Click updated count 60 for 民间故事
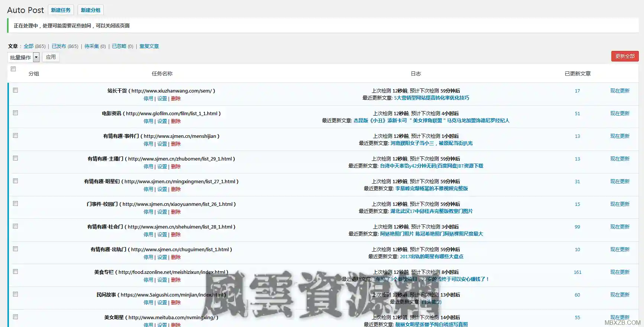The height and width of the screenshot is (327, 644). click(577, 295)
